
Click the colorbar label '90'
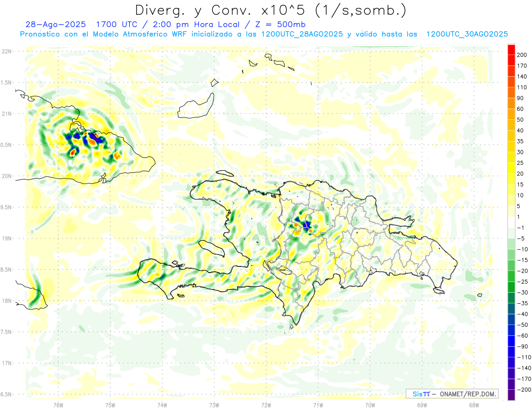tap(520, 98)
